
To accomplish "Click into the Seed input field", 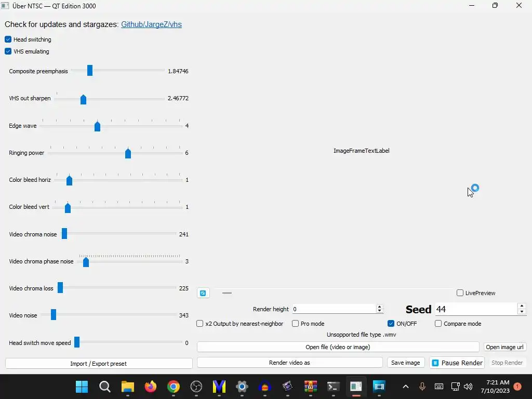I will 476,309.
